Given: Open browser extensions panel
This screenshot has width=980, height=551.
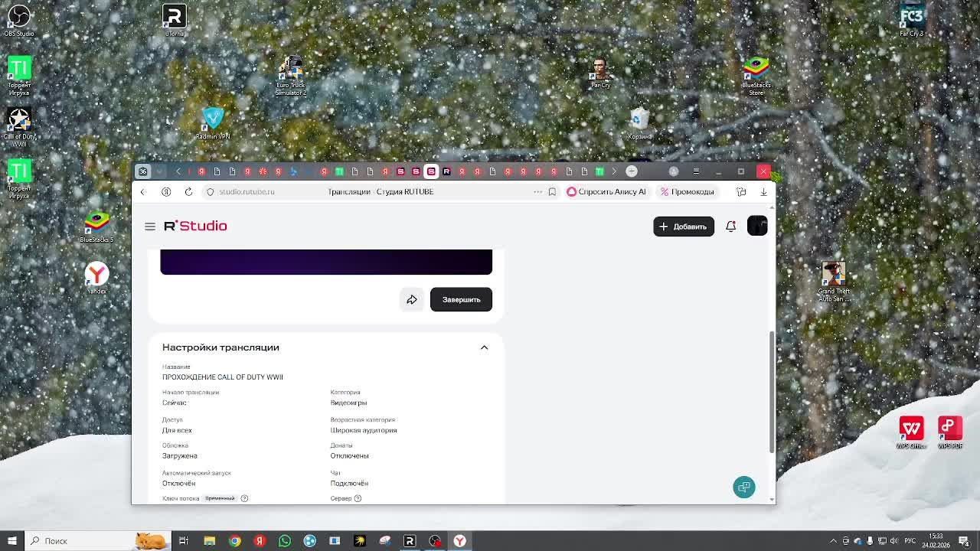Looking at the screenshot, I should [x=741, y=192].
